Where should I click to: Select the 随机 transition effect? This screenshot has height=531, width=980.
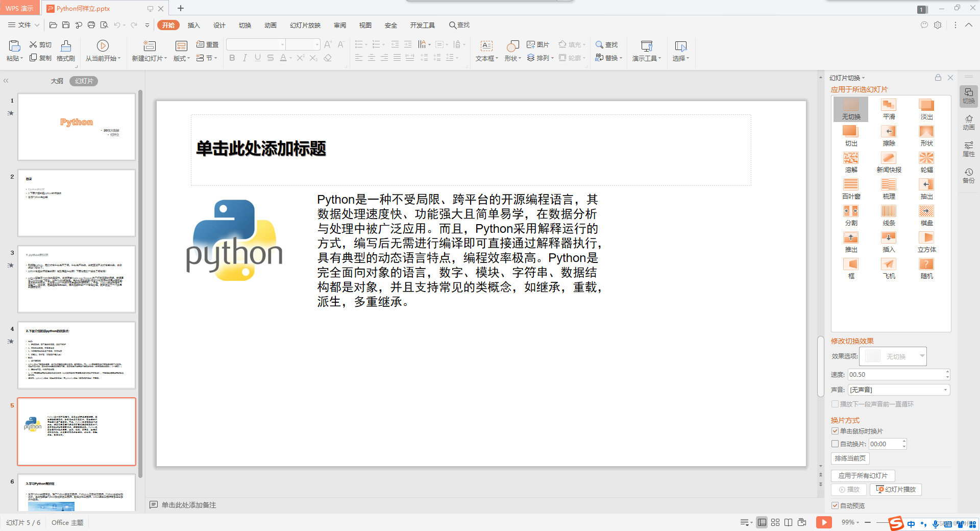(926, 269)
